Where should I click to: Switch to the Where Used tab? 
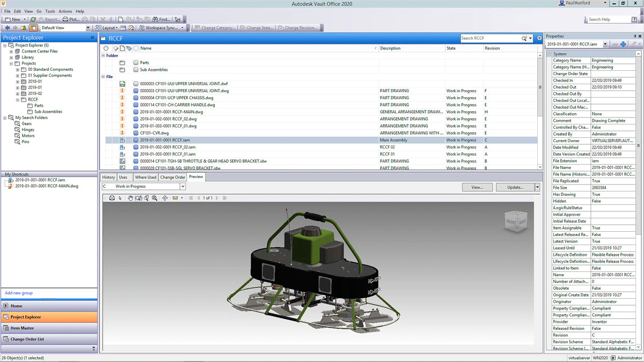coord(145,177)
